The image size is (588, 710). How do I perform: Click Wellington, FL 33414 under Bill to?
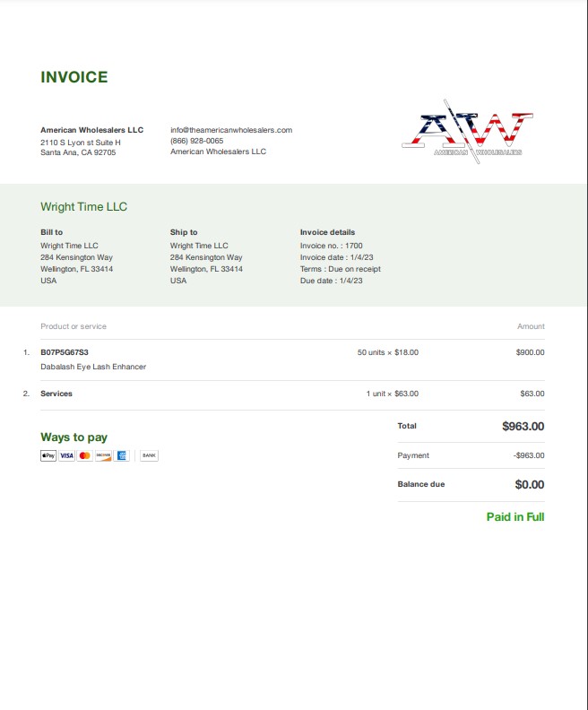76,269
